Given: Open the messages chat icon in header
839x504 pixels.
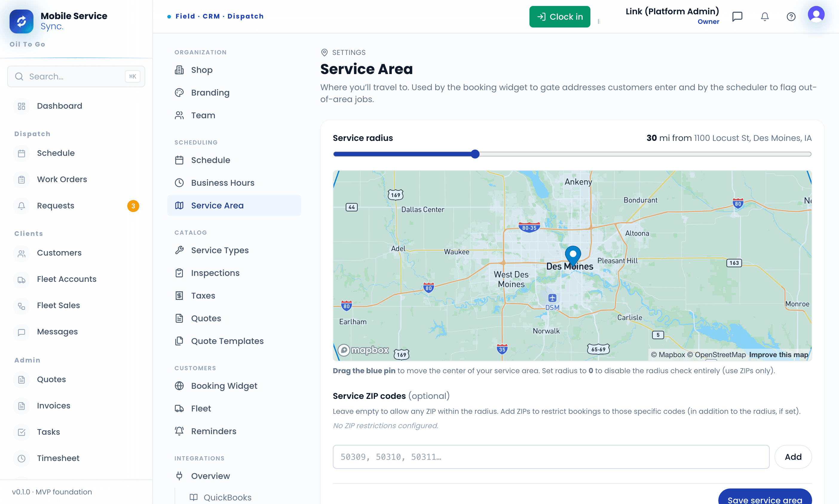Looking at the screenshot, I should pos(737,17).
